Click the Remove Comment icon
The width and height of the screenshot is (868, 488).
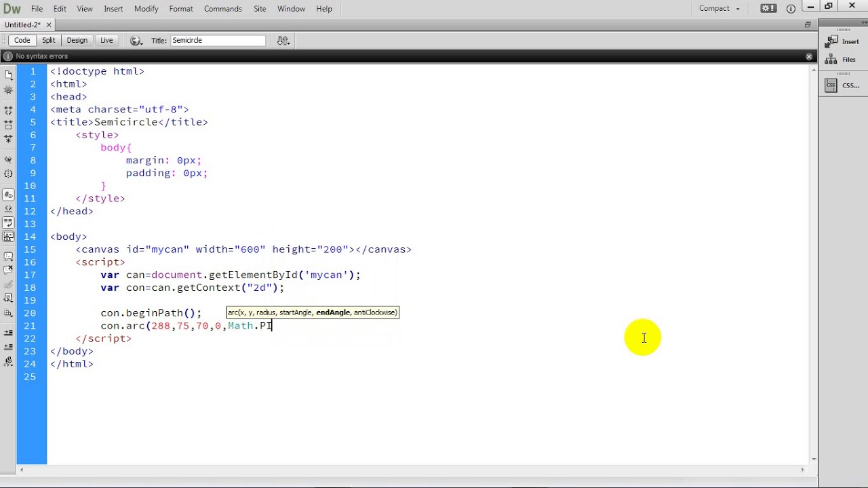coord(8,270)
